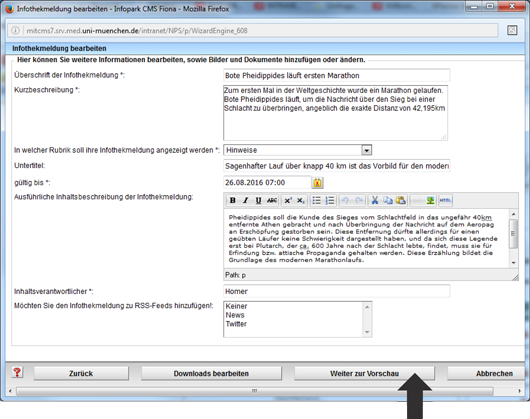Toggle italic text in editor
This screenshot has width=530, height=419.
click(x=246, y=200)
